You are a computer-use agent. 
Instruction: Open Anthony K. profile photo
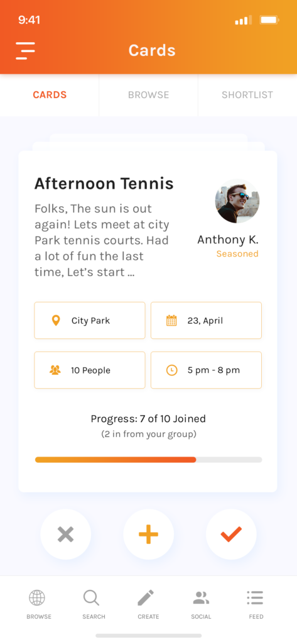point(237,201)
